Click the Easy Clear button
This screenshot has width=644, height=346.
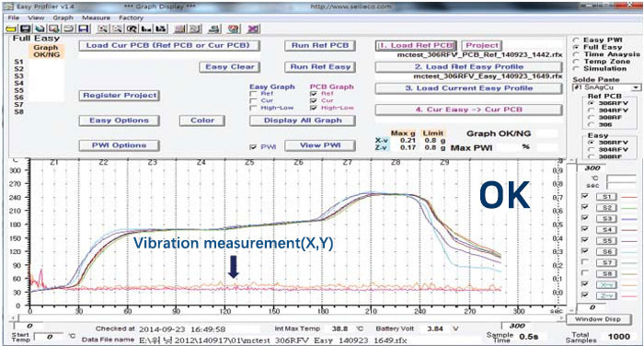230,67
